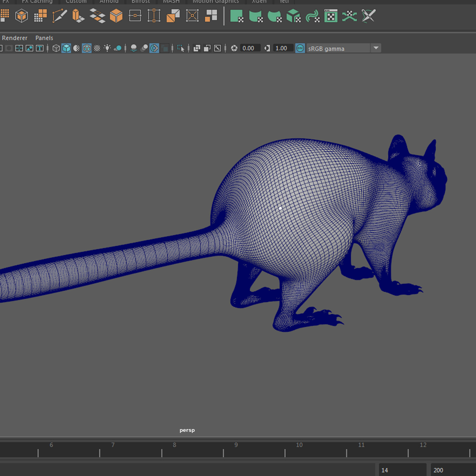Expand the dropdown arrow beside sRGB gamma
Image resolution: width=476 pixels, height=476 pixels.
click(x=376, y=48)
